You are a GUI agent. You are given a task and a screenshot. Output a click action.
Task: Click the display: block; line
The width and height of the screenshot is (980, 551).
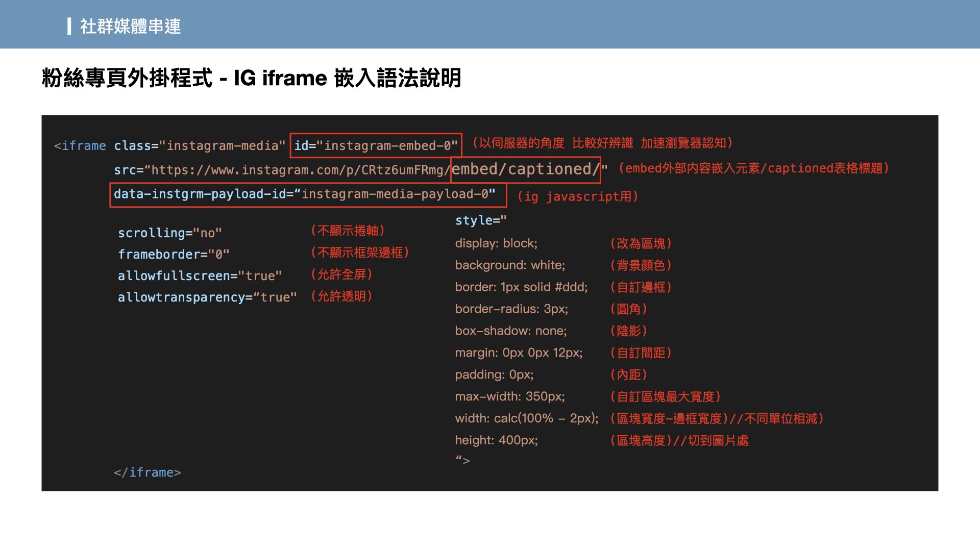(496, 243)
